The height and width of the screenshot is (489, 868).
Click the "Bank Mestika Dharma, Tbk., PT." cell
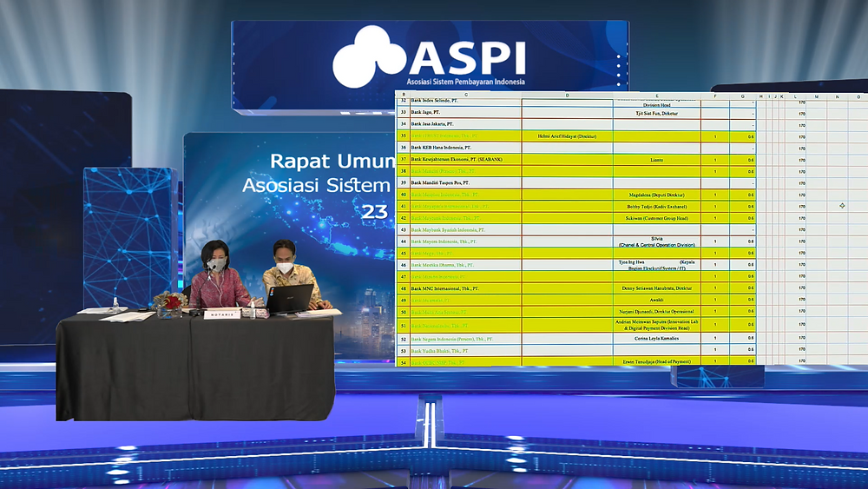[x=465, y=265]
